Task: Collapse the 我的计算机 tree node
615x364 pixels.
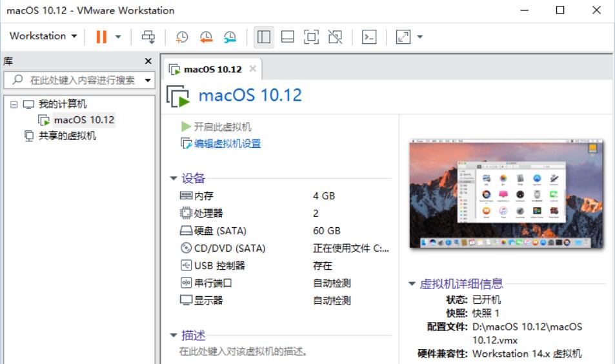Action: point(14,105)
